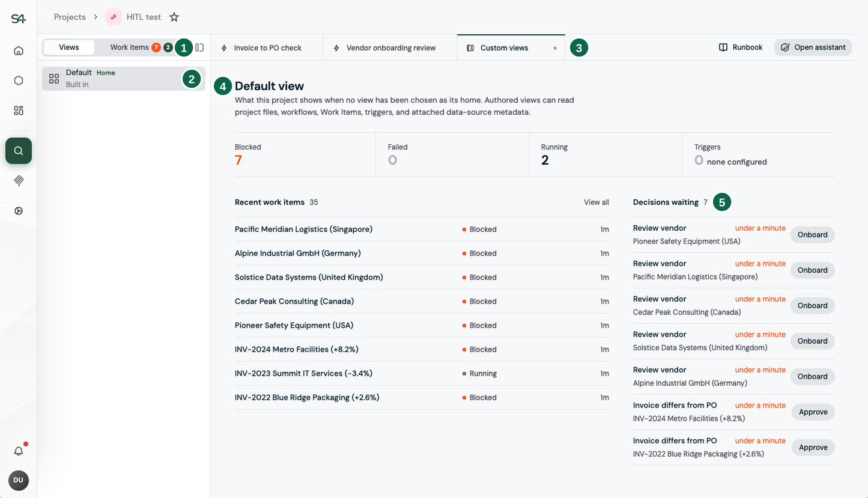This screenshot has width=868, height=498.
Task: Onboard Cedar Peak Consulting in Decisions waiting
Action: coord(813,306)
